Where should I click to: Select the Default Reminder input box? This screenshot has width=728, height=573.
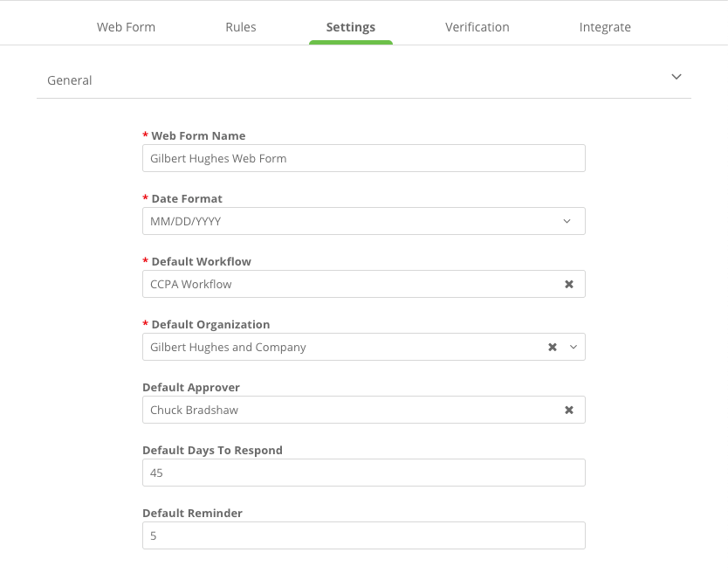point(363,535)
